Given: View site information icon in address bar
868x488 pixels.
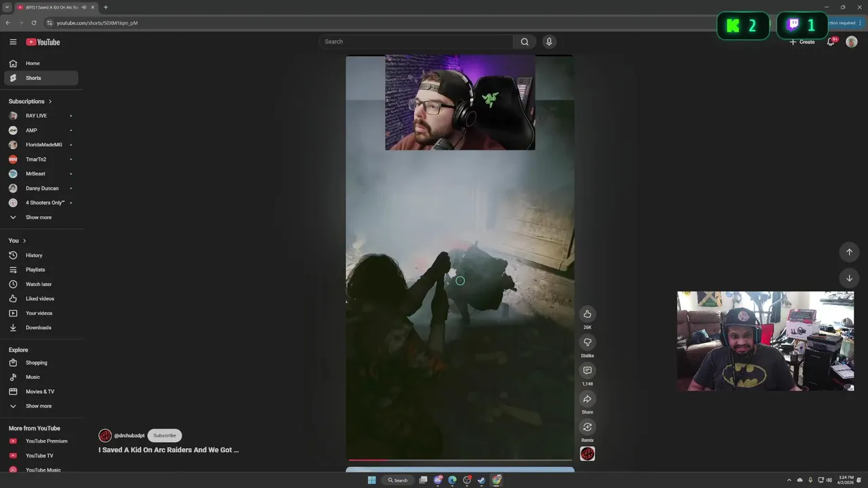Looking at the screenshot, I should point(50,22).
